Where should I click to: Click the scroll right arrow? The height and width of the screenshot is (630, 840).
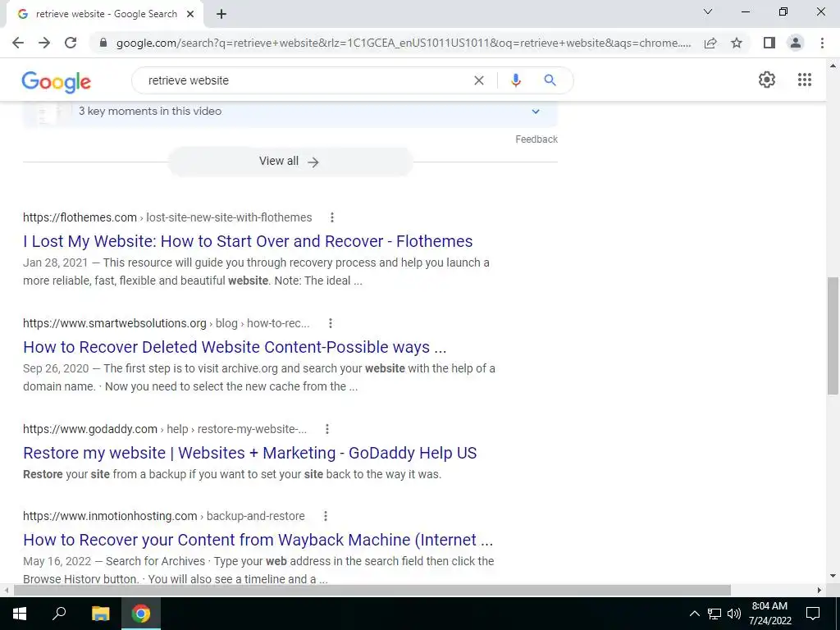[819, 591]
